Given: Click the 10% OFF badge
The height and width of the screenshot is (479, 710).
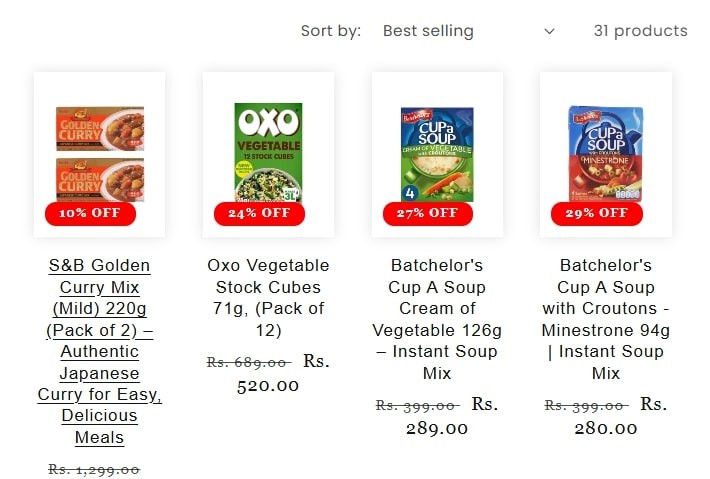Looking at the screenshot, I should point(90,213).
